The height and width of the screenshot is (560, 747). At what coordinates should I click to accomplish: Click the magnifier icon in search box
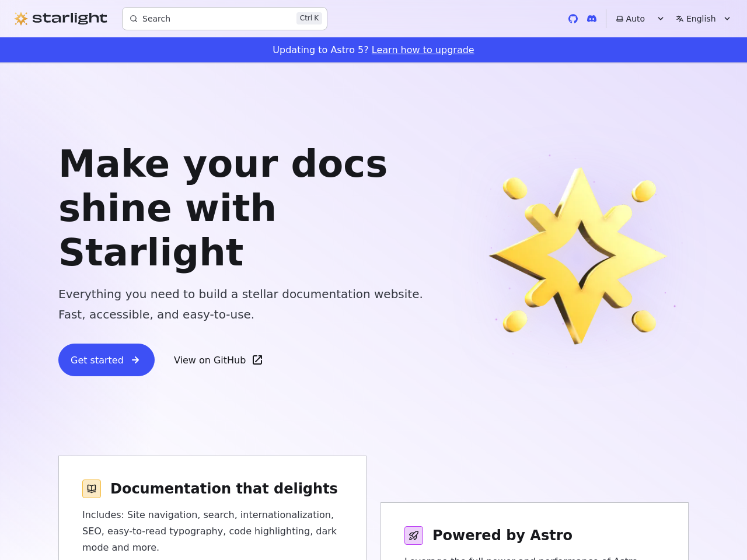coord(134,19)
